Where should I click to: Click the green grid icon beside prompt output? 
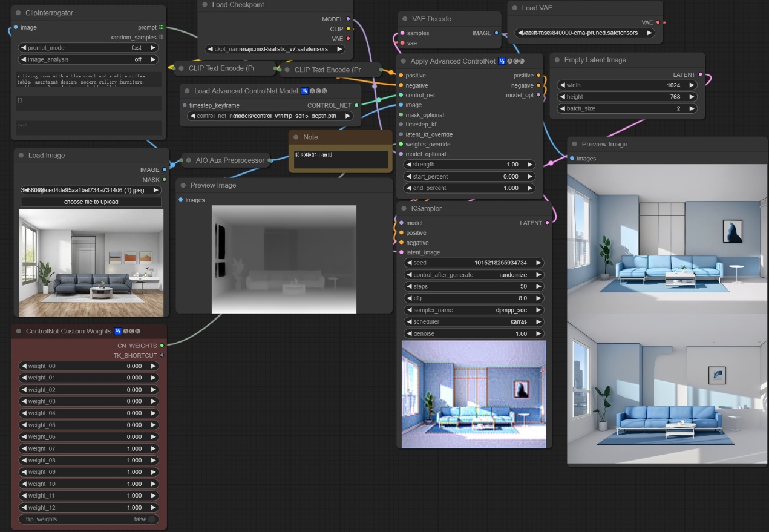tap(162, 27)
